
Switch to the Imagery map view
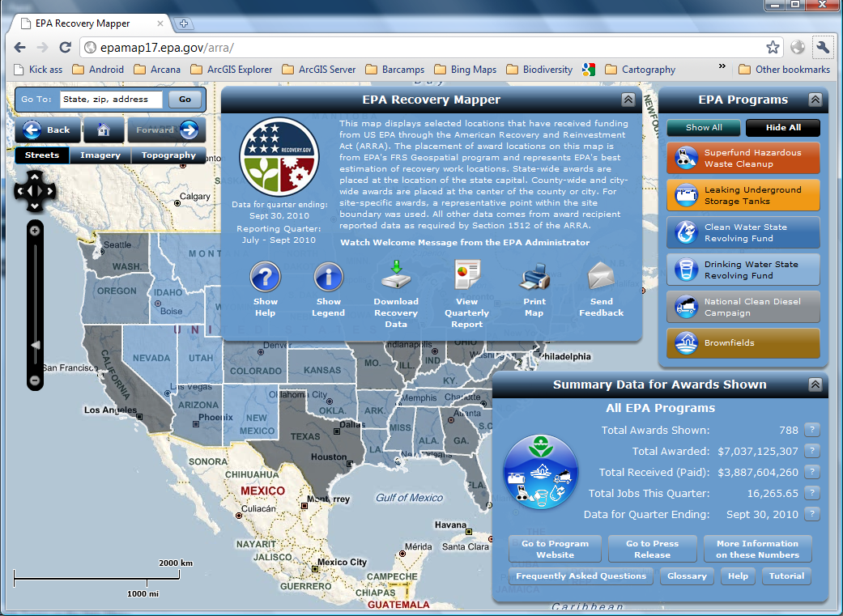(x=102, y=155)
